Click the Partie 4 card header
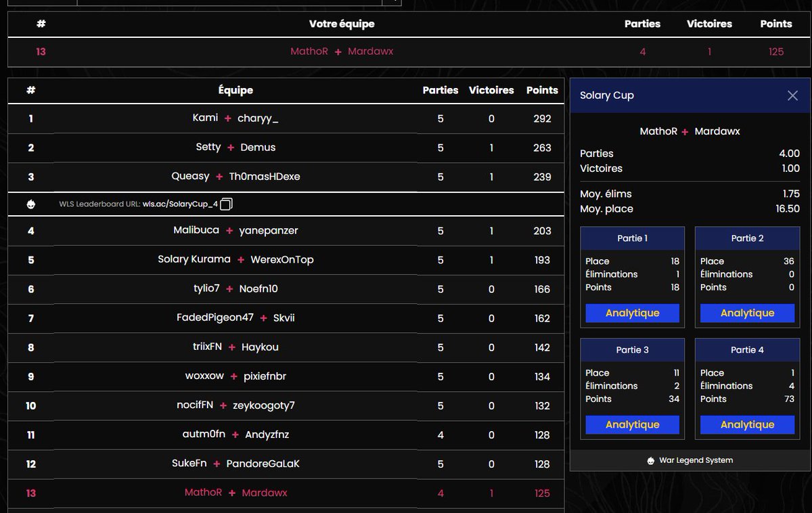Viewport: 812px width, 513px height. [x=747, y=350]
